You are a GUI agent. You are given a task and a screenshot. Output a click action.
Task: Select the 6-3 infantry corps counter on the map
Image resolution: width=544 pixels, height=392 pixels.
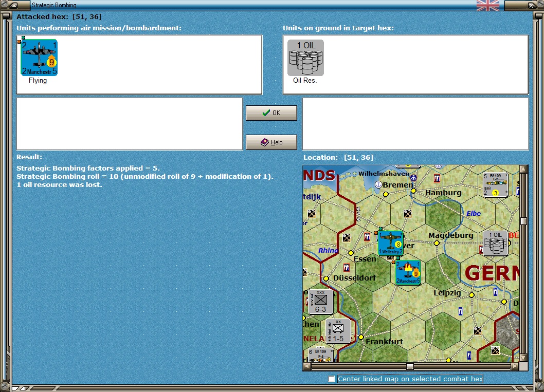tap(320, 302)
